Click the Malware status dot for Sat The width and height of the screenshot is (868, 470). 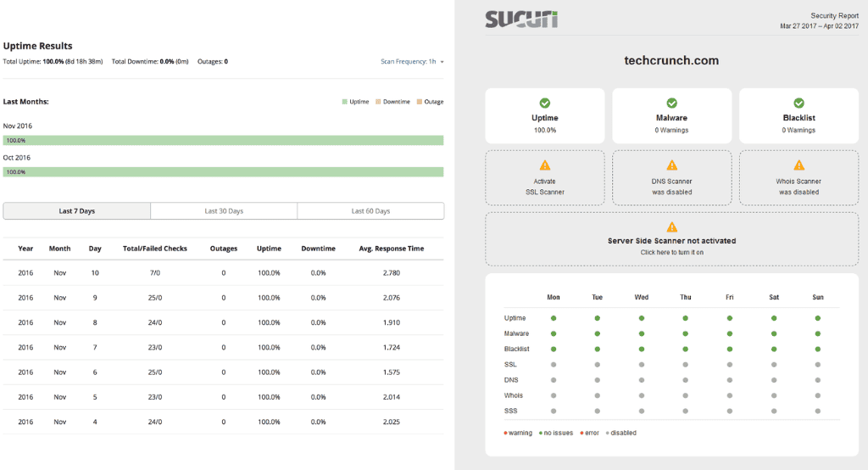[x=774, y=333]
